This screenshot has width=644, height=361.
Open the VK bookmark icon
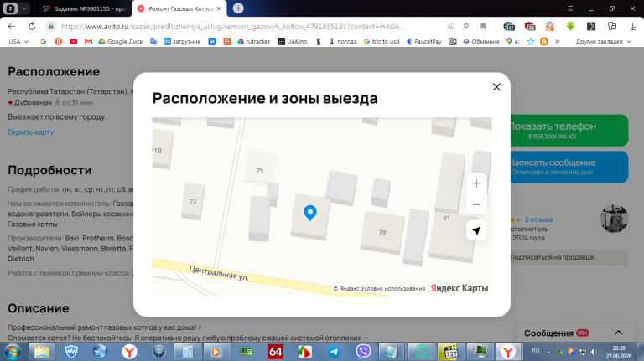pos(212,41)
